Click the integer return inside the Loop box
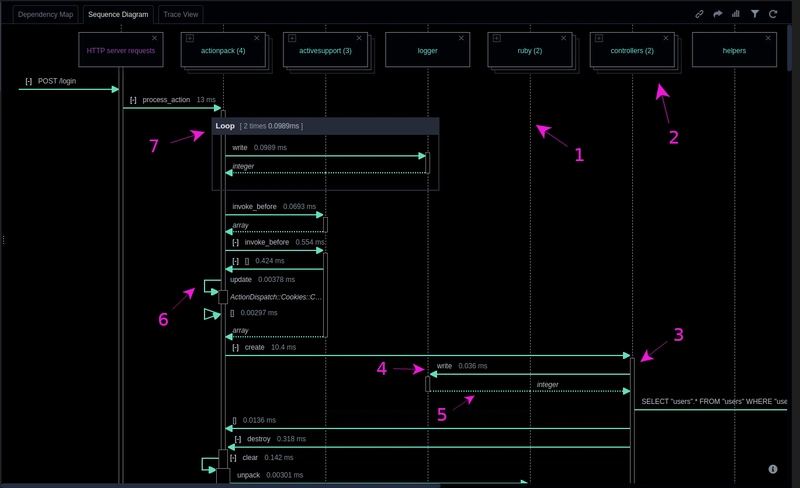Image resolution: width=800 pixels, height=488 pixels. click(x=243, y=166)
